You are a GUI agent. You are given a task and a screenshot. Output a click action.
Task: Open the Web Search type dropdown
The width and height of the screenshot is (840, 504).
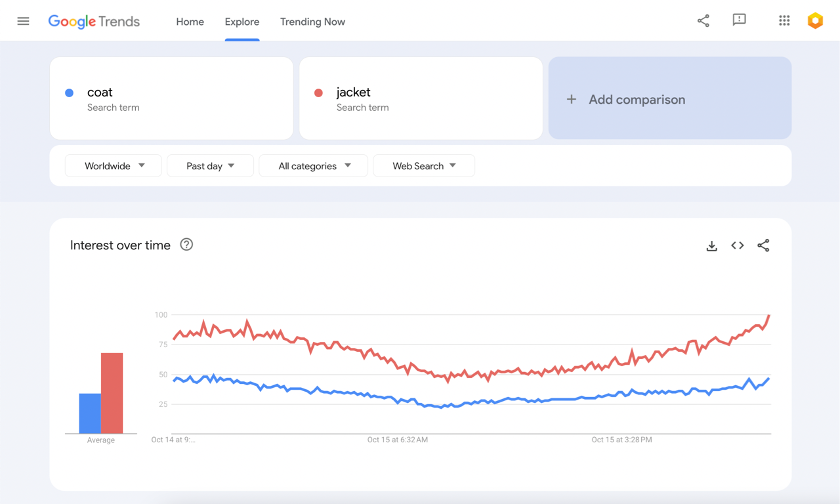tap(423, 166)
